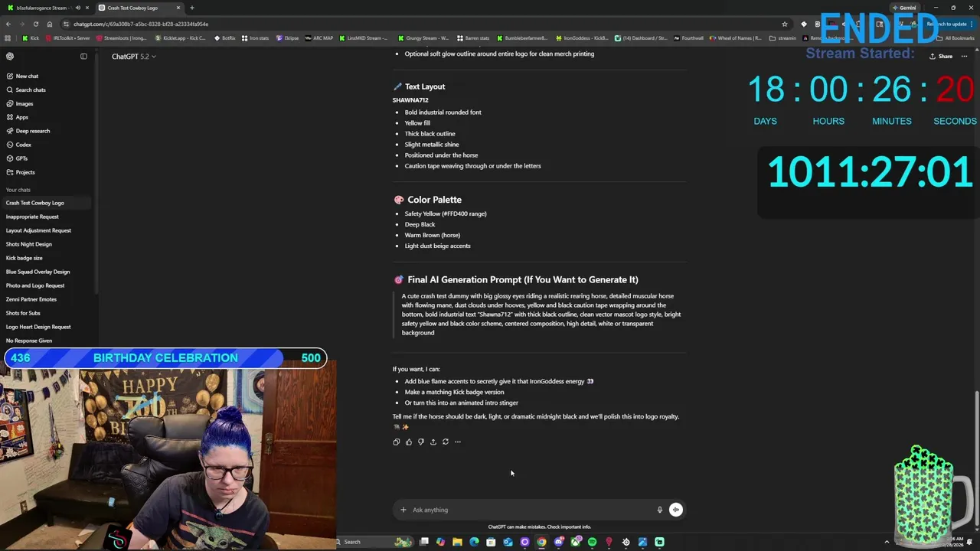Screen dimensions: 980x551
Task: Focus the Ask anything input field
Action: [531, 510]
